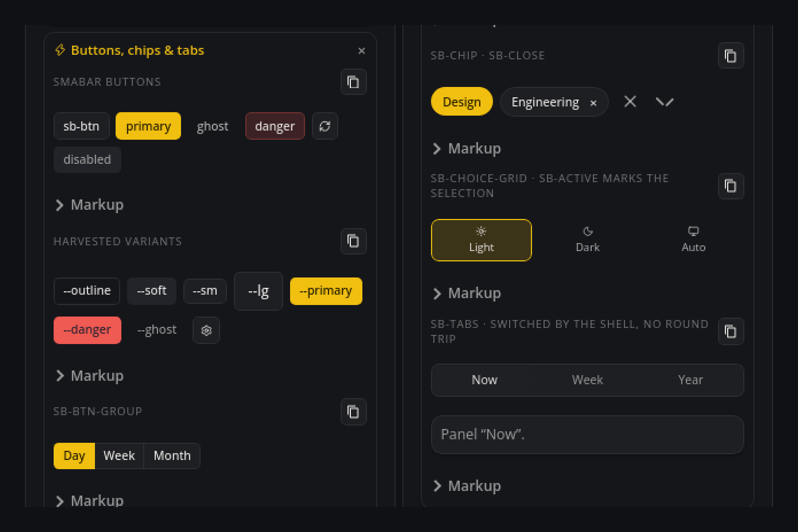Switch to the Year tab

(x=690, y=380)
